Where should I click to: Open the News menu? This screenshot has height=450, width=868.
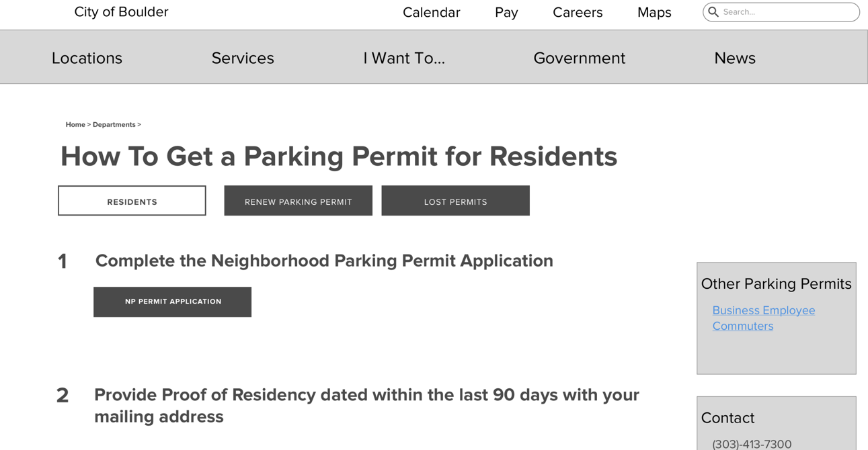point(735,58)
